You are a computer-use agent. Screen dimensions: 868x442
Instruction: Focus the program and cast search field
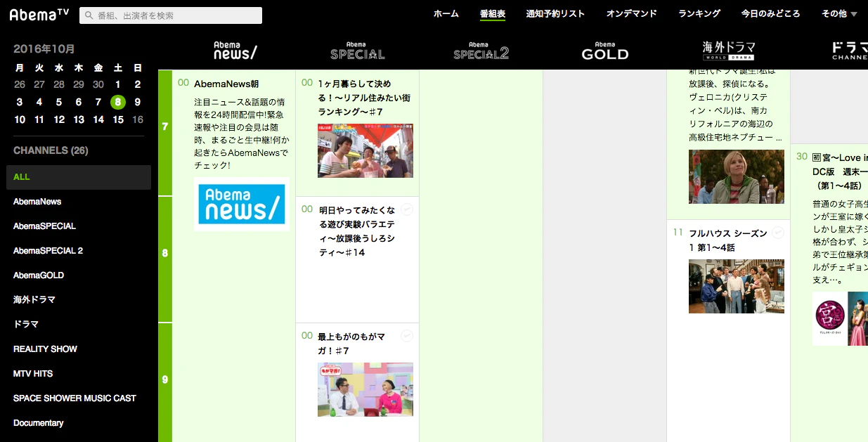(171, 15)
